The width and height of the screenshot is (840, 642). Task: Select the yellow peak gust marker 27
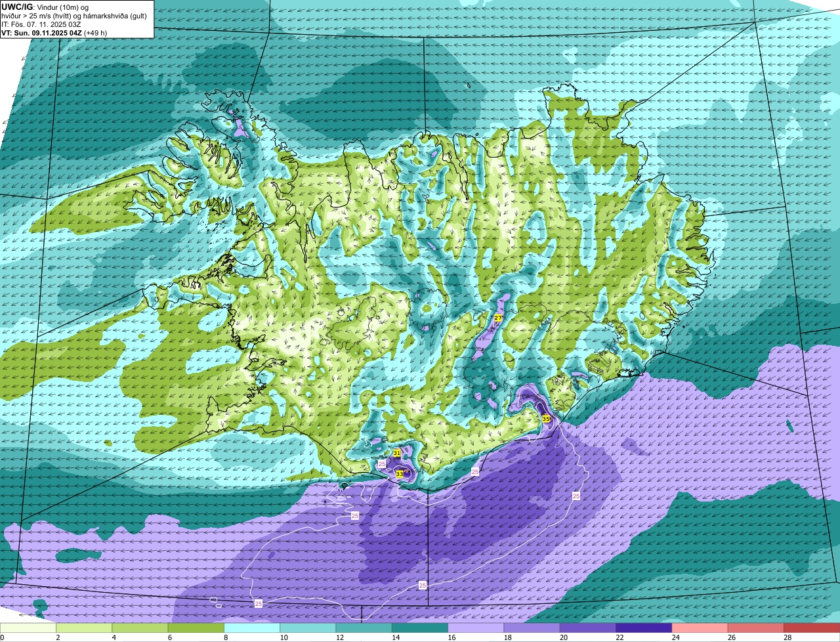point(498,318)
